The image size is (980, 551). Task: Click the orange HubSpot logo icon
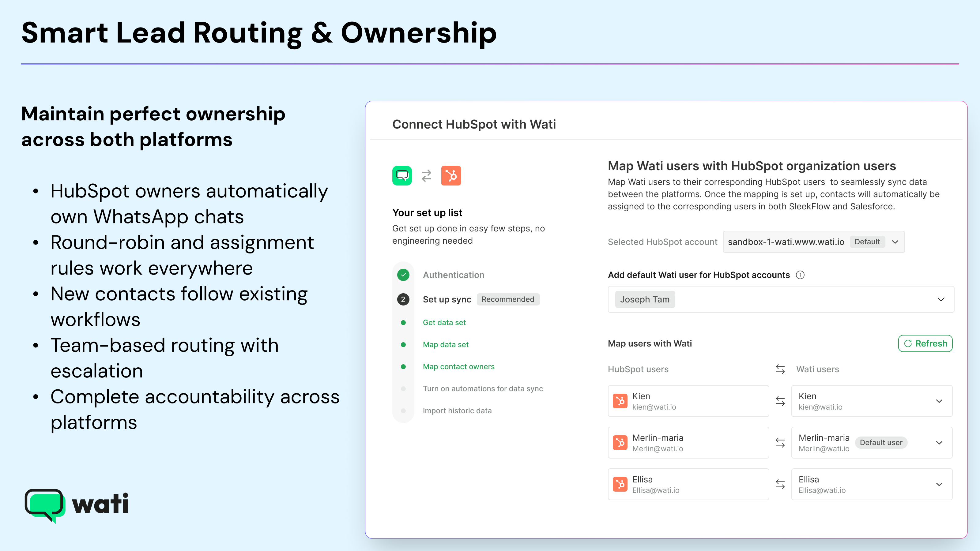451,176
